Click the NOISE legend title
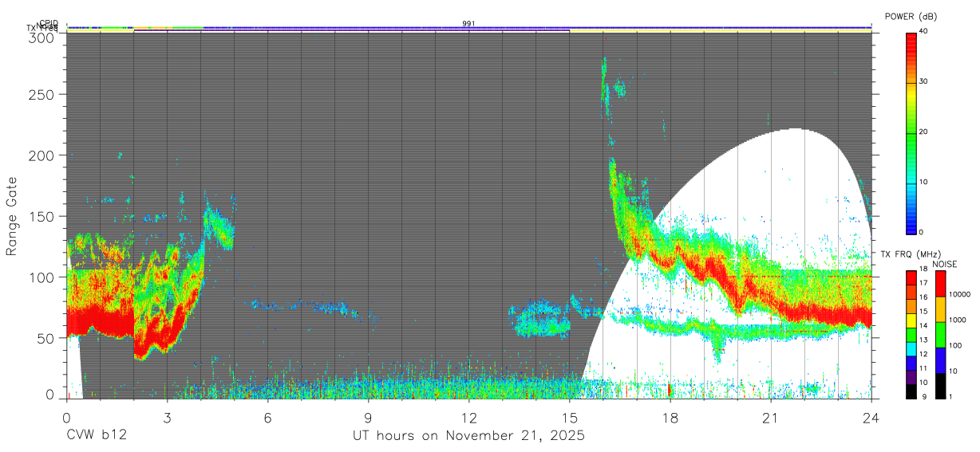The width and height of the screenshot is (980, 452). (946, 264)
